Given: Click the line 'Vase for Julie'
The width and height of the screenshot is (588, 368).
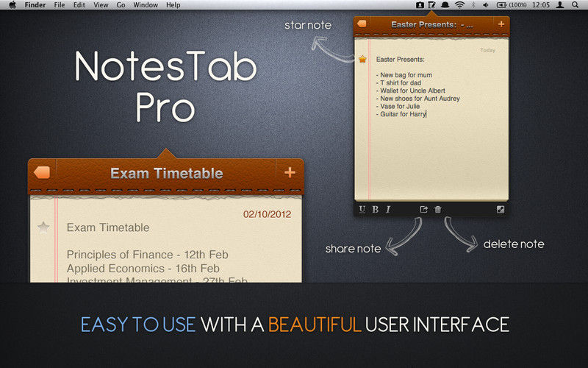Looking at the screenshot, I should 398,106.
